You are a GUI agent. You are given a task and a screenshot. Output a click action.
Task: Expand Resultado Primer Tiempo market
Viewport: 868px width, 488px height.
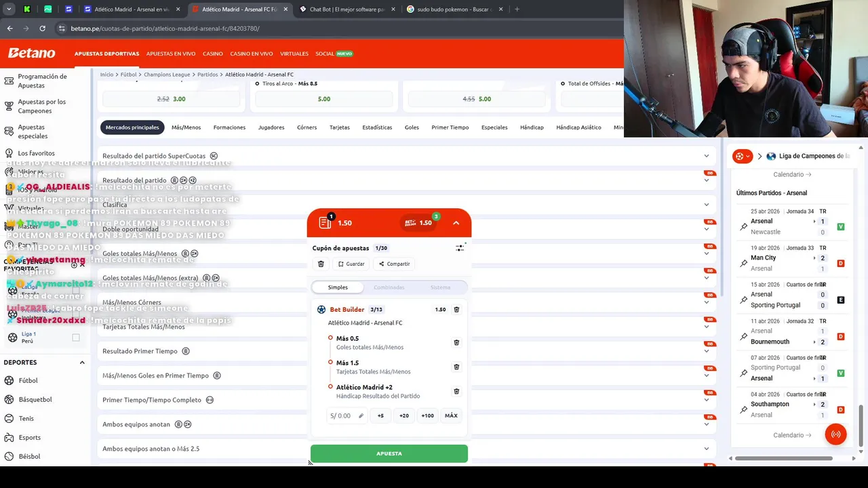(x=707, y=351)
